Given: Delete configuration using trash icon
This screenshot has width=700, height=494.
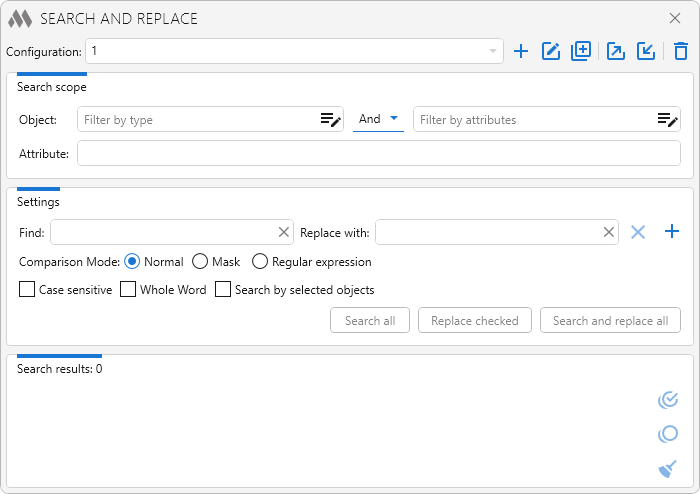Looking at the screenshot, I should [681, 51].
